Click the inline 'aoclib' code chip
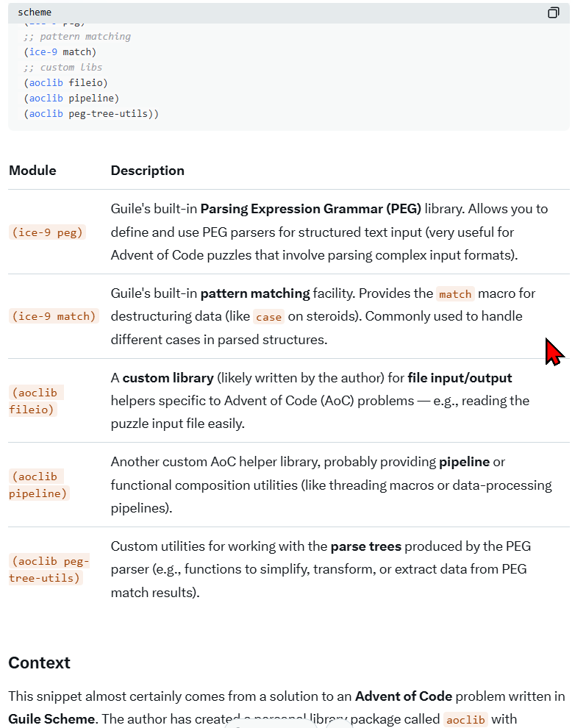This screenshot has width=586, height=728. click(x=465, y=720)
